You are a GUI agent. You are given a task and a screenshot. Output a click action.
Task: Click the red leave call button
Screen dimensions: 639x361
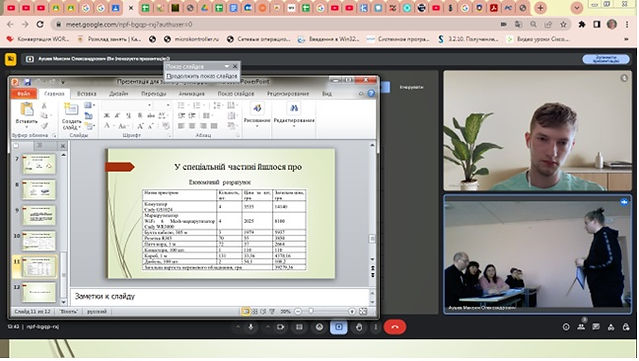(x=394, y=327)
